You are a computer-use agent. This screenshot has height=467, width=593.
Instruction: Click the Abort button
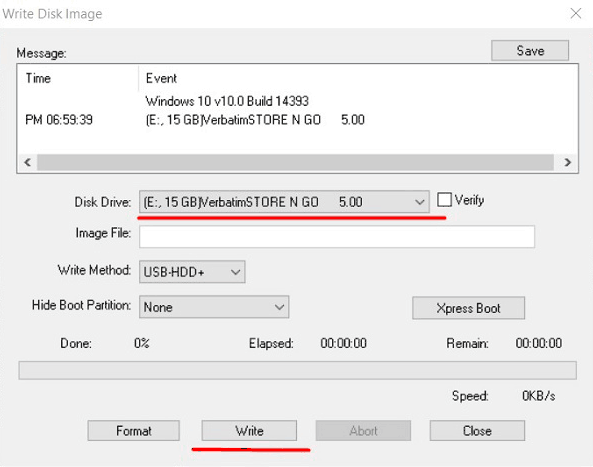(x=363, y=431)
